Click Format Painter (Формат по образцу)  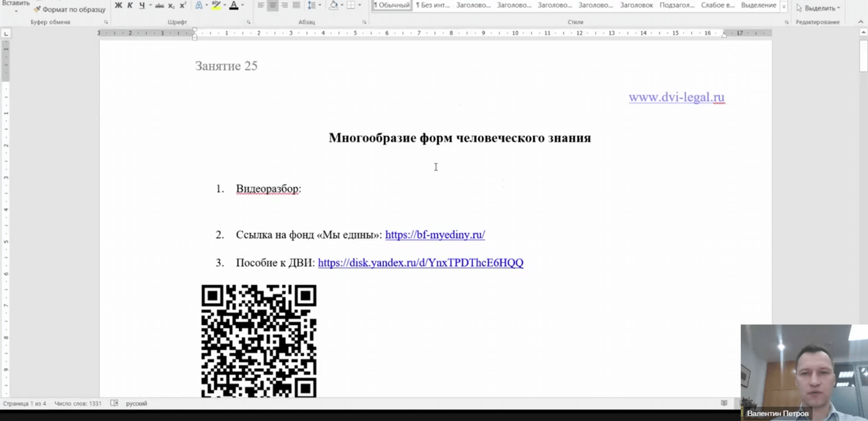coord(69,9)
